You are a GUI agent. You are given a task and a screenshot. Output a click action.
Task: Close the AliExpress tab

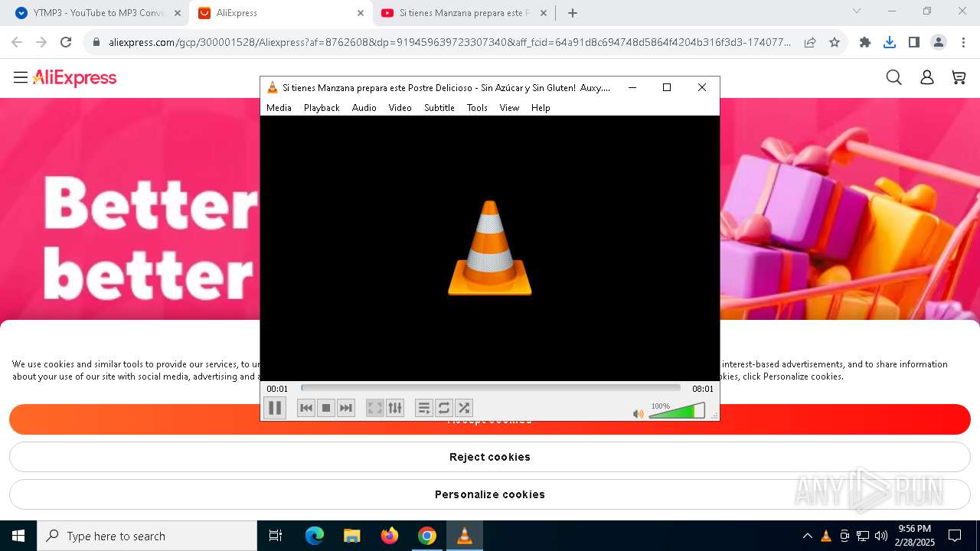[361, 13]
